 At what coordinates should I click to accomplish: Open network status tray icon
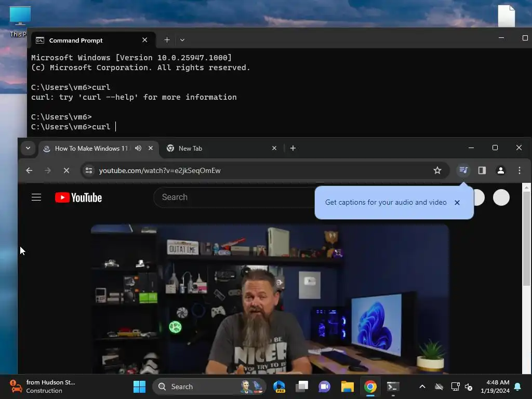tap(455, 387)
